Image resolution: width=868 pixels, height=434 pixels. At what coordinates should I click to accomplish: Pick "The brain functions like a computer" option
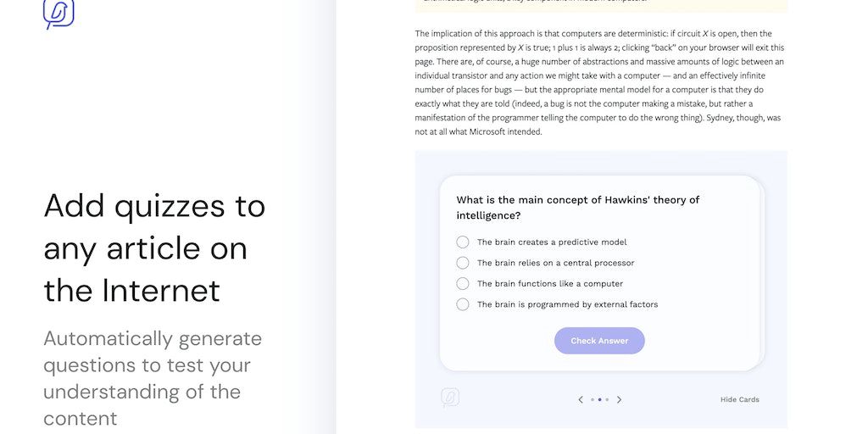(x=463, y=284)
